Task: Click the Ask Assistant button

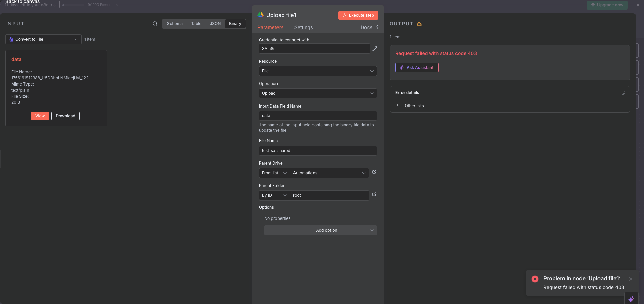Action: click(417, 68)
